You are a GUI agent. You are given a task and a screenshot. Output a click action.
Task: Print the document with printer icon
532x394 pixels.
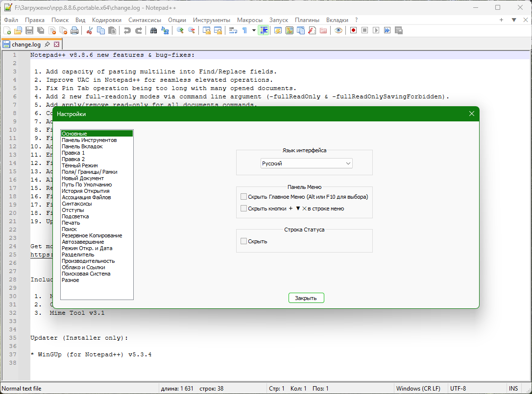point(74,30)
